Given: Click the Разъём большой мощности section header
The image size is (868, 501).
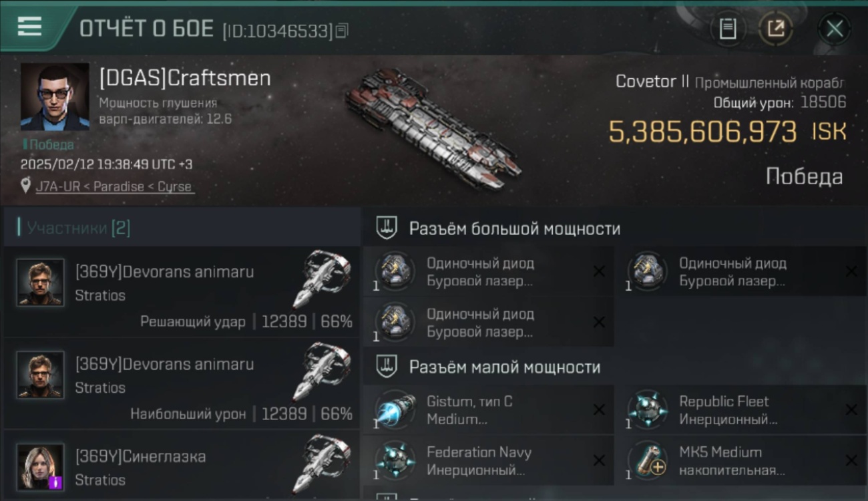Looking at the screenshot, I should point(514,228).
